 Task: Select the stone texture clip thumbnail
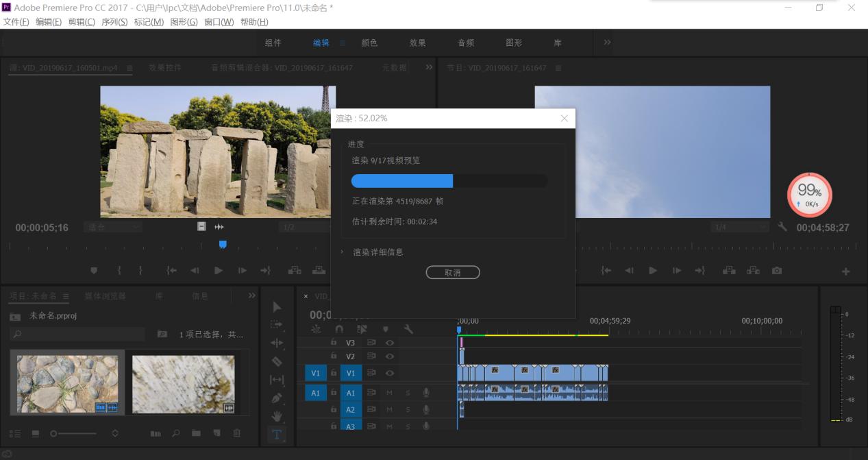point(66,383)
